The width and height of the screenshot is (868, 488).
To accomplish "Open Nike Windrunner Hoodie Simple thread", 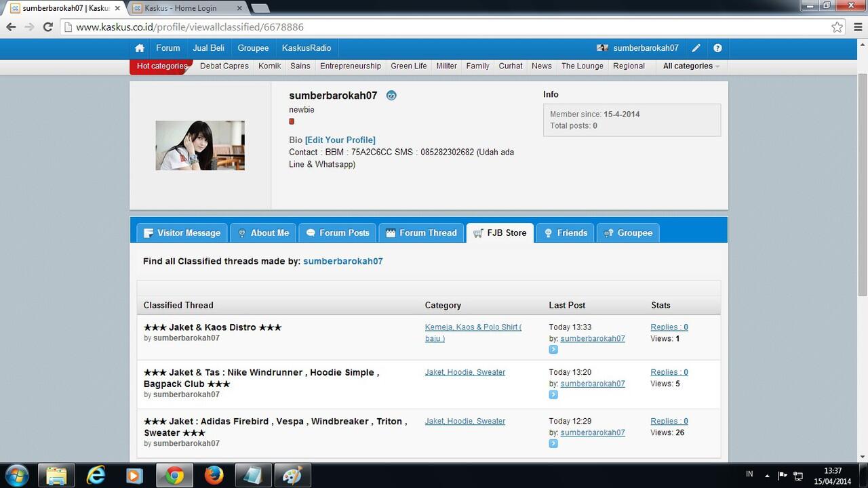I will coord(262,378).
